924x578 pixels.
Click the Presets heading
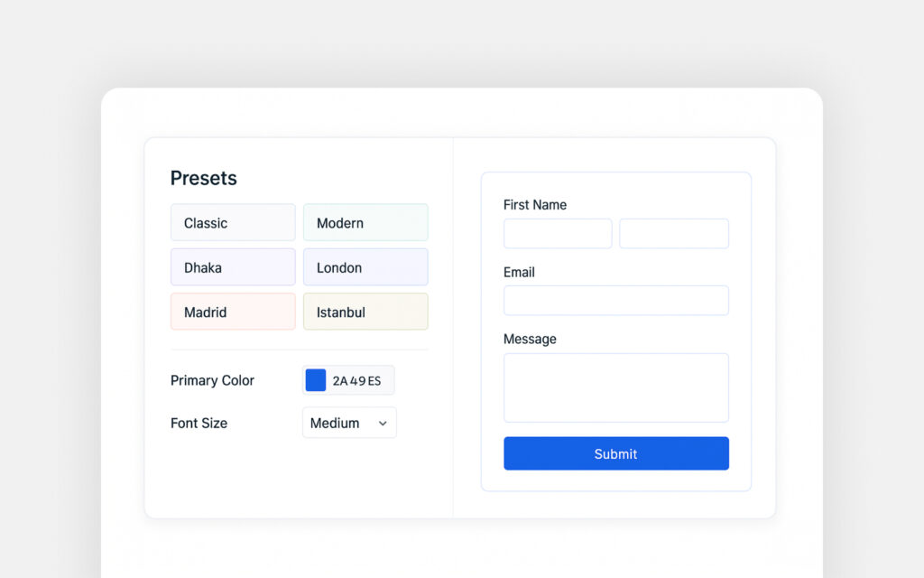204,178
